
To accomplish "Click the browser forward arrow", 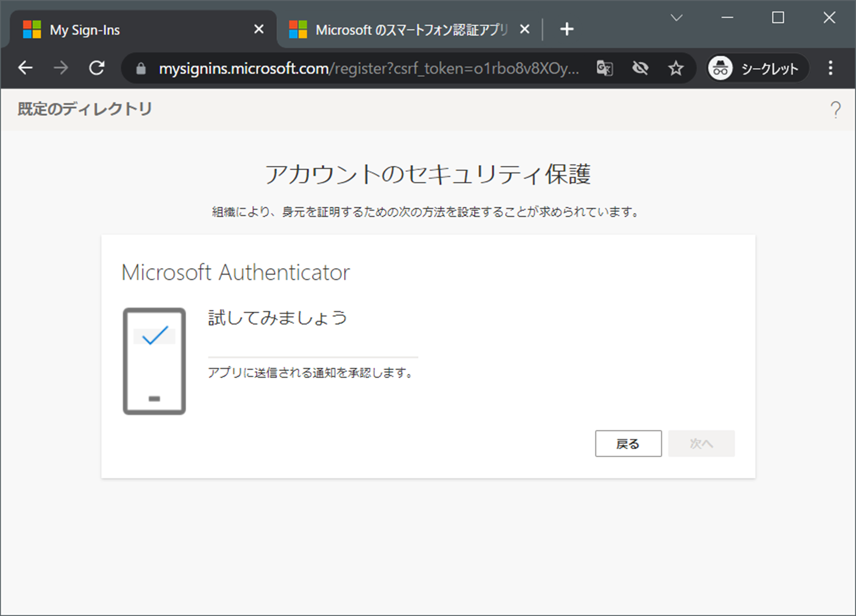I will 61,68.
